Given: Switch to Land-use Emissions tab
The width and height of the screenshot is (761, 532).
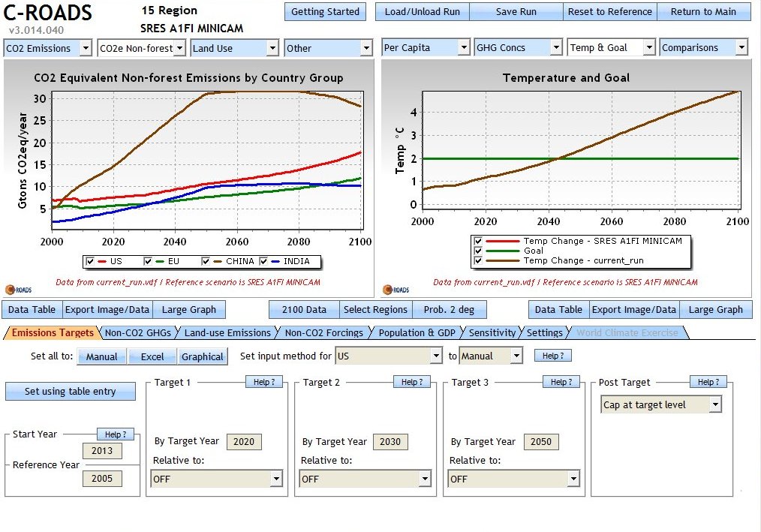Looking at the screenshot, I should point(227,332).
